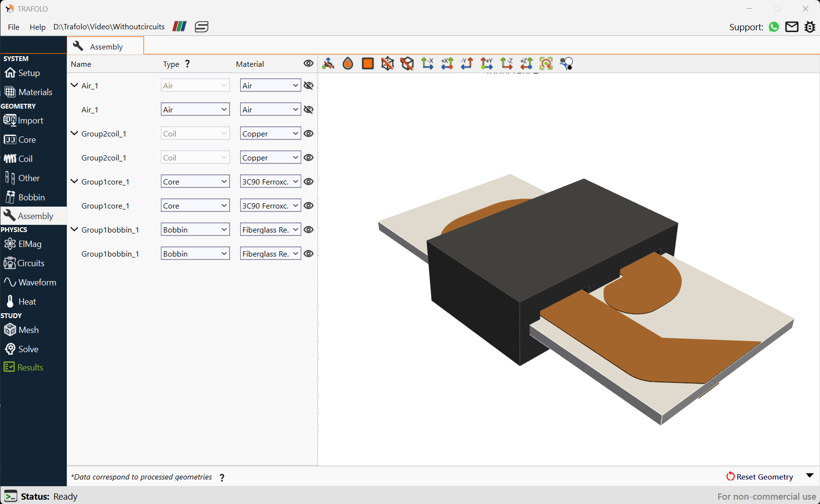Open WhatsApp support chat icon
820x504 pixels.
pyautogui.click(x=773, y=27)
